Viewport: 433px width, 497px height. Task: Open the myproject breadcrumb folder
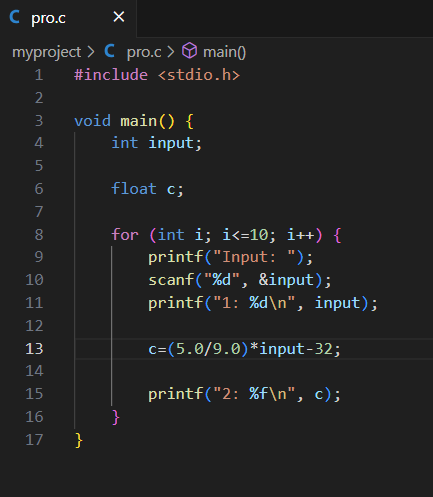(x=46, y=52)
